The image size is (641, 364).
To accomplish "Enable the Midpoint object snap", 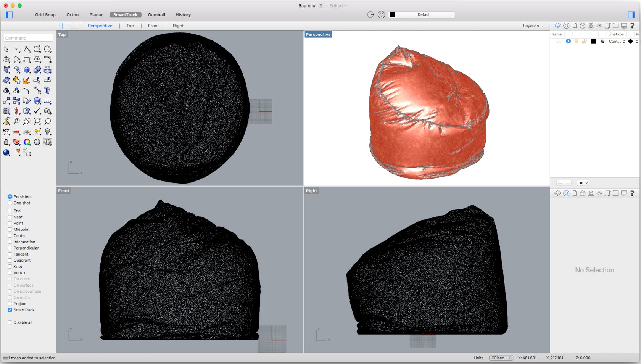I will [x=10, y=230].
